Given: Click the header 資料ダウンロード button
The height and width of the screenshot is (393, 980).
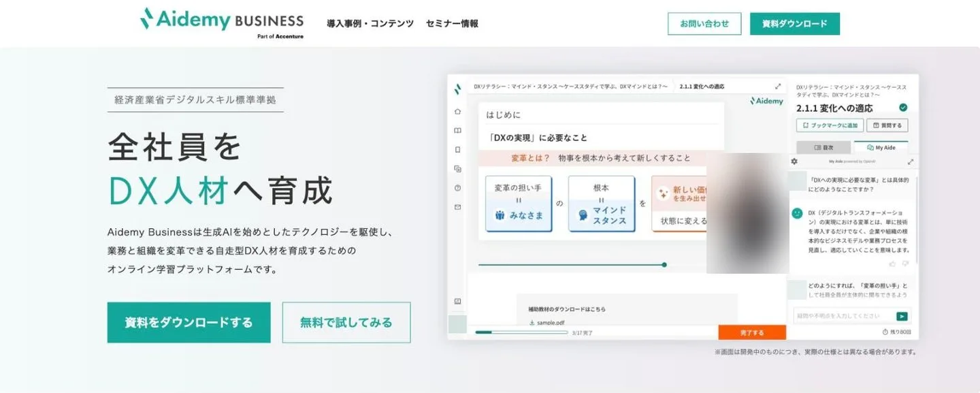Looking at the screenshot, I should click(795, 24).
